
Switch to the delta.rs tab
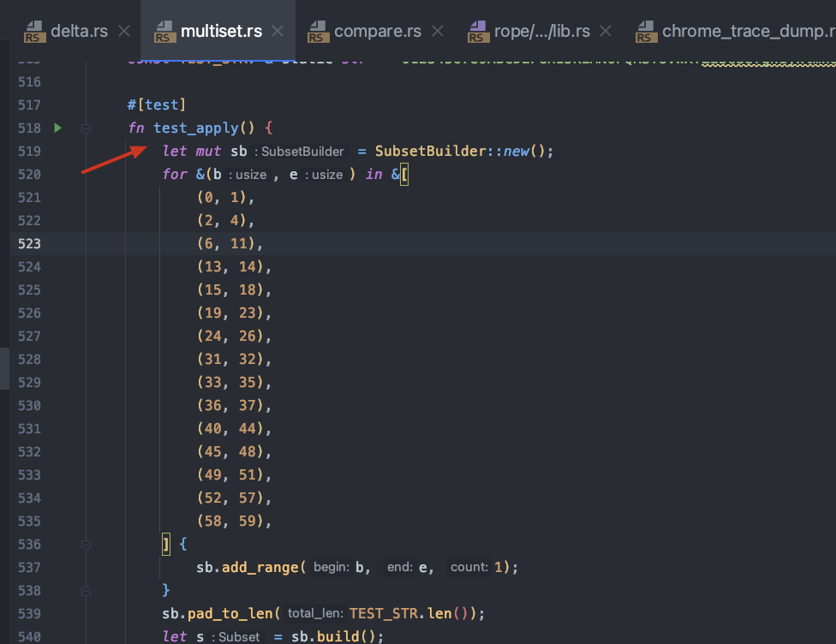coord(79,31)
